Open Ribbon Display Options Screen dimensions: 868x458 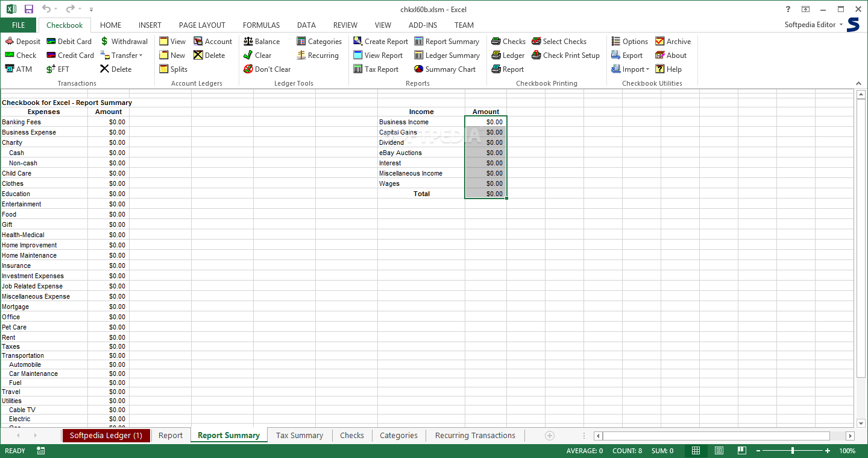click(805, 9)
